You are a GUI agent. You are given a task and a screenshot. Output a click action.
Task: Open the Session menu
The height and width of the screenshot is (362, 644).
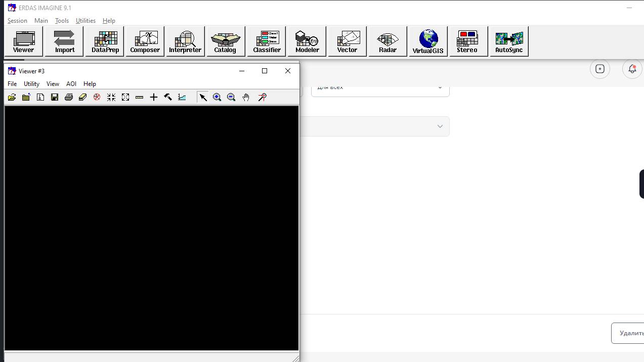point(17,21)
